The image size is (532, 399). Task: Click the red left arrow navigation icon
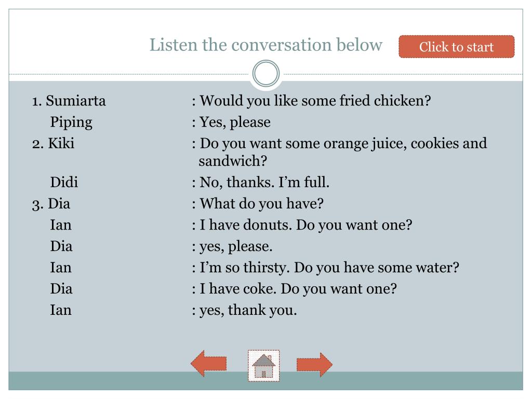[x=209, y=363]
